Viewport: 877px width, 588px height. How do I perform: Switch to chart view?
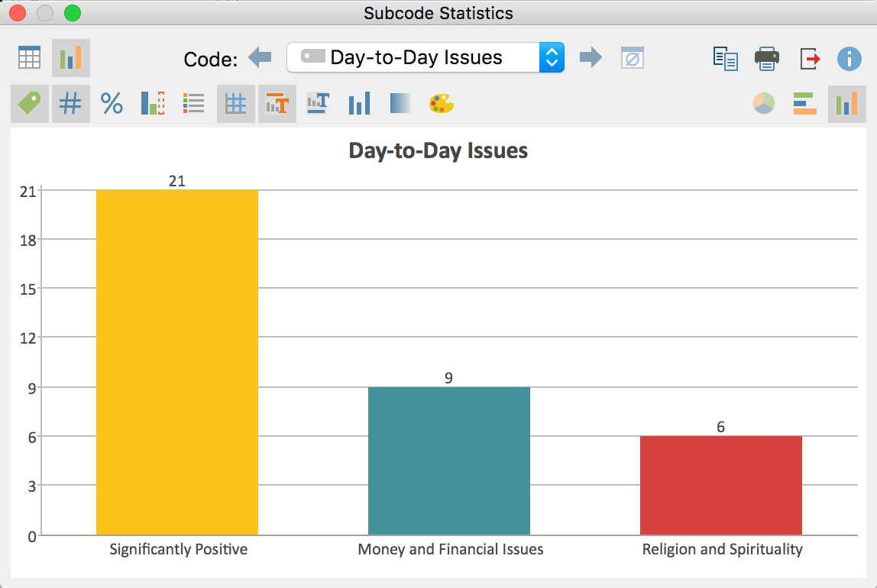click(x=71, y=57)
